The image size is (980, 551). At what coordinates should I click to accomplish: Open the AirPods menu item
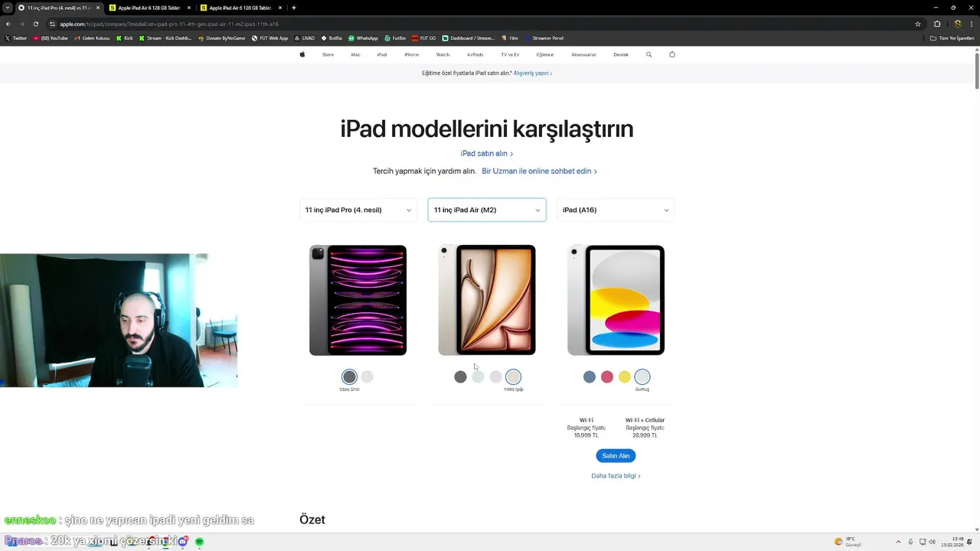tap(475, 54)
